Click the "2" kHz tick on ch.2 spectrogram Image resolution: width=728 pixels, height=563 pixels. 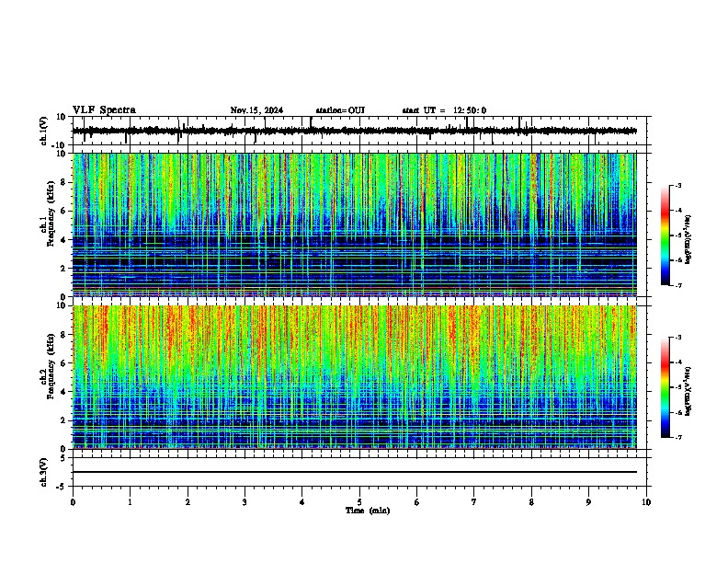click(x=63, y=420)
